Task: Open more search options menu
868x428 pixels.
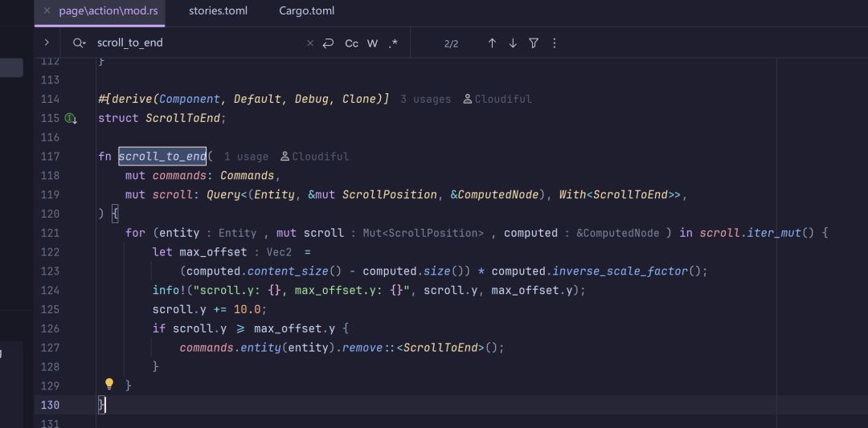Action: [555, 43]
